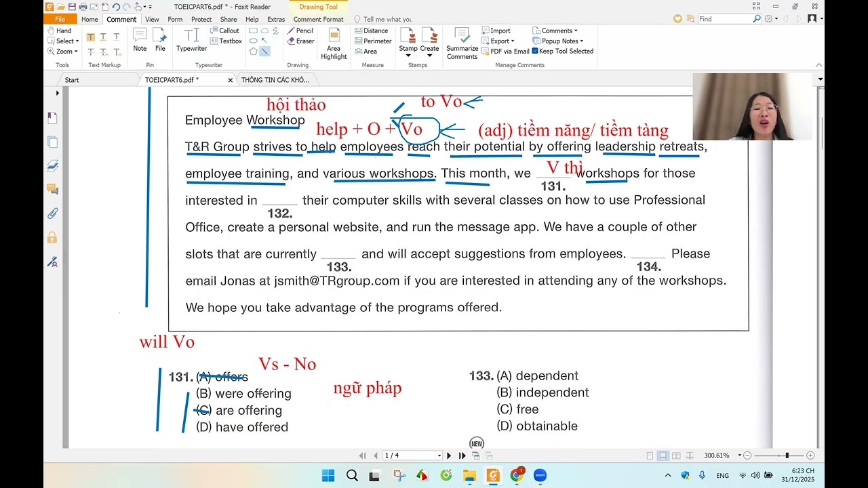Screen dimensions: 868x488
Task: Open the Security lock panel
Action: click(x=52, y=237)
